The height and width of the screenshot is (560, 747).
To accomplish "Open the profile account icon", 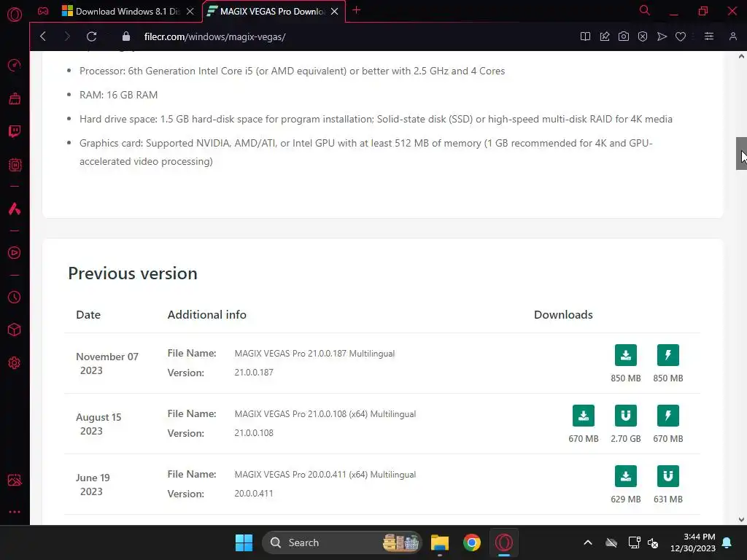I will click(x=732, y=36).
